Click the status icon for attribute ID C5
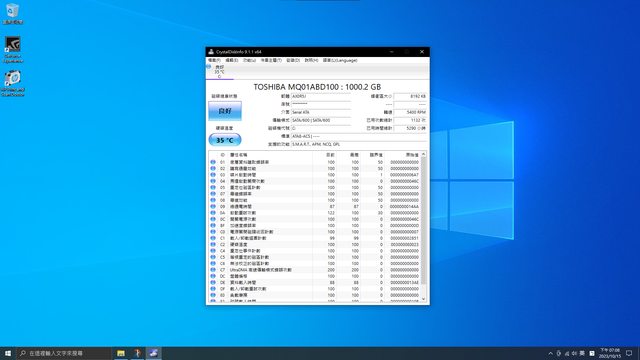The image size is (640, 360). 213,257
